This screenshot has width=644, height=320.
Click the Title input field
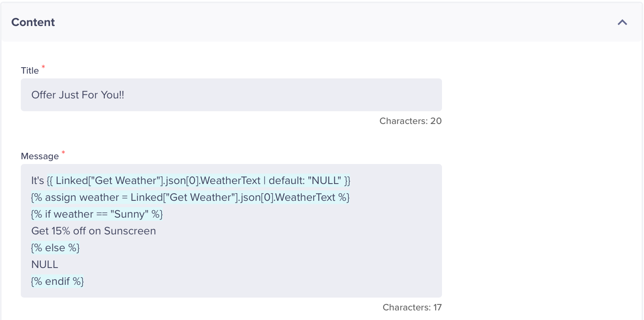231,95
